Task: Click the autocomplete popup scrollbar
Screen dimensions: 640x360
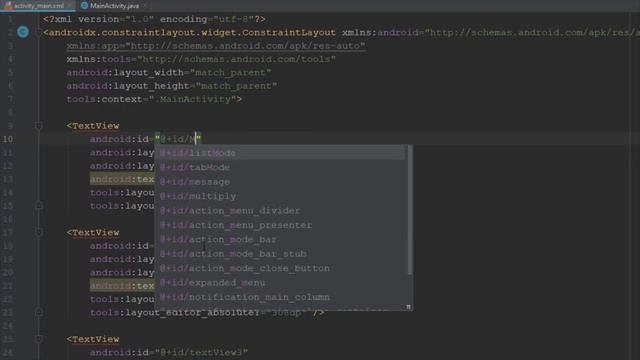Action: pos(409,210)
